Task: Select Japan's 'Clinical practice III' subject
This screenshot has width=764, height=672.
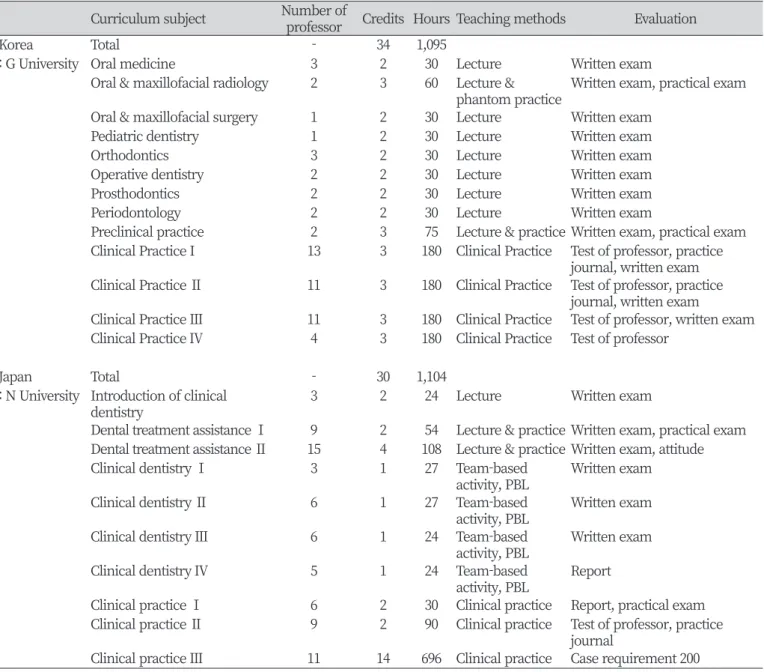Action: tap(146, 659)
